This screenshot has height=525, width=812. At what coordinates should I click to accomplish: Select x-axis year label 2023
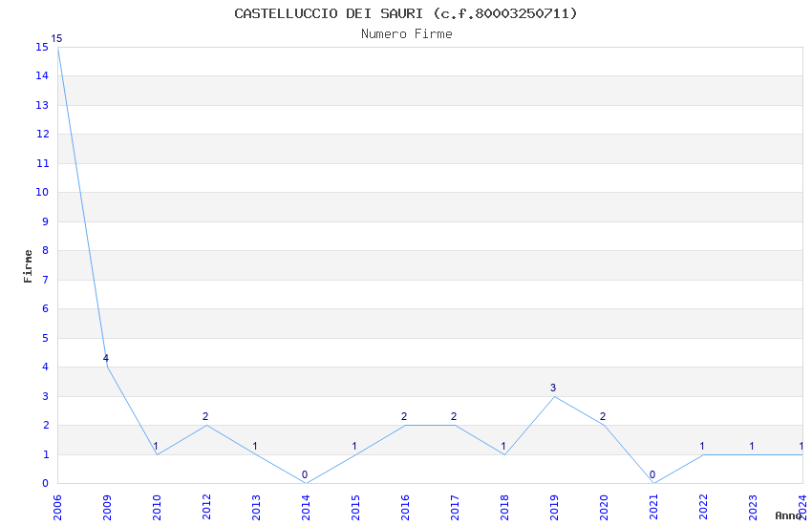tap(754, 508)
